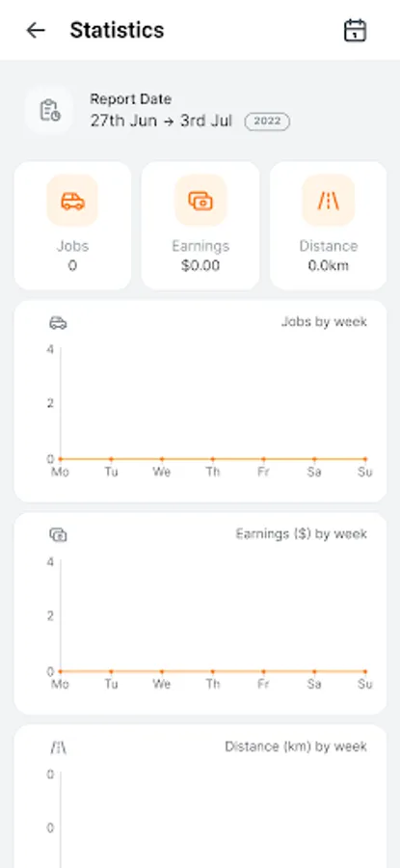Tap the car icon in Jobs chart
The width and height of the screenshot is (400, 868).
click(x=58, y=323)
